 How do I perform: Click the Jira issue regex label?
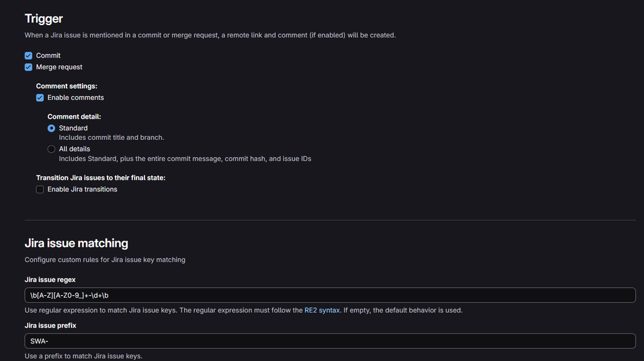50,280
